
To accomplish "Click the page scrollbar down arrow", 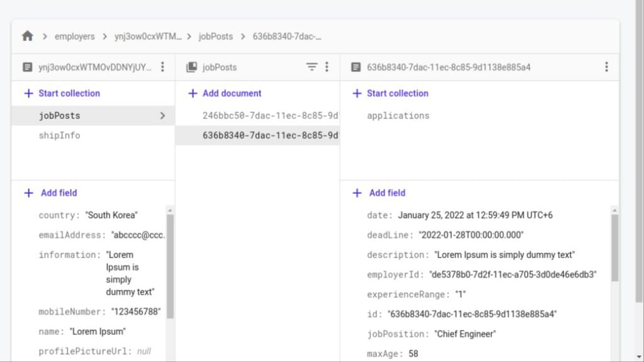I will (x=639, y=357).
